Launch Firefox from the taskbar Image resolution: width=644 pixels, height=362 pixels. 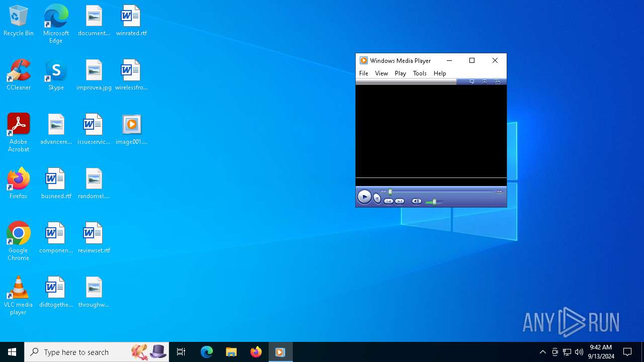[256, 352]
